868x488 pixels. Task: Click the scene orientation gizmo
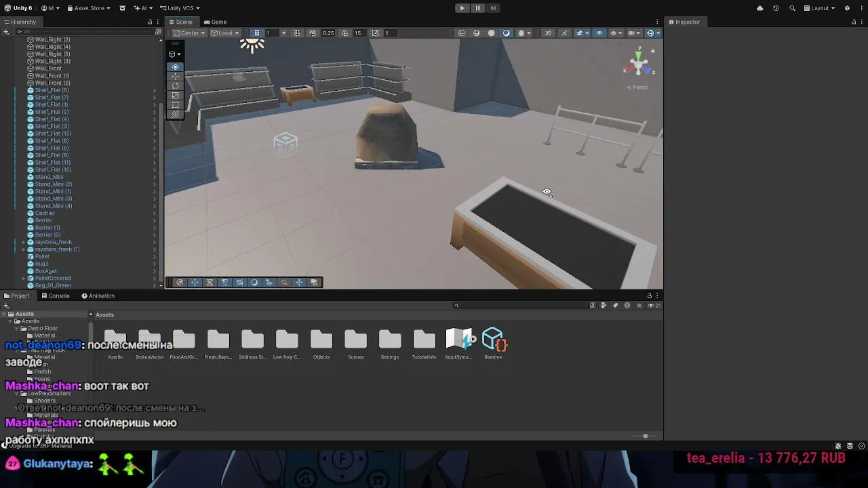point(638,64)
